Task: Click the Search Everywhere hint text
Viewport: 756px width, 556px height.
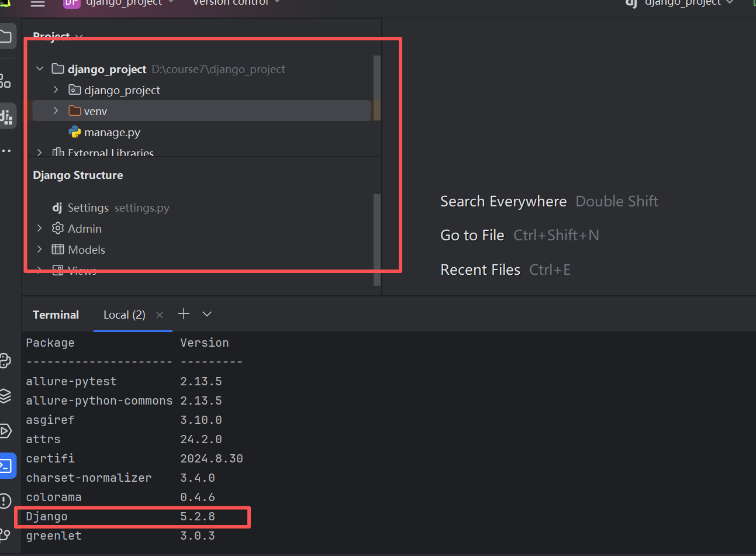Action: pyautogui.click(x=503, y=202)
